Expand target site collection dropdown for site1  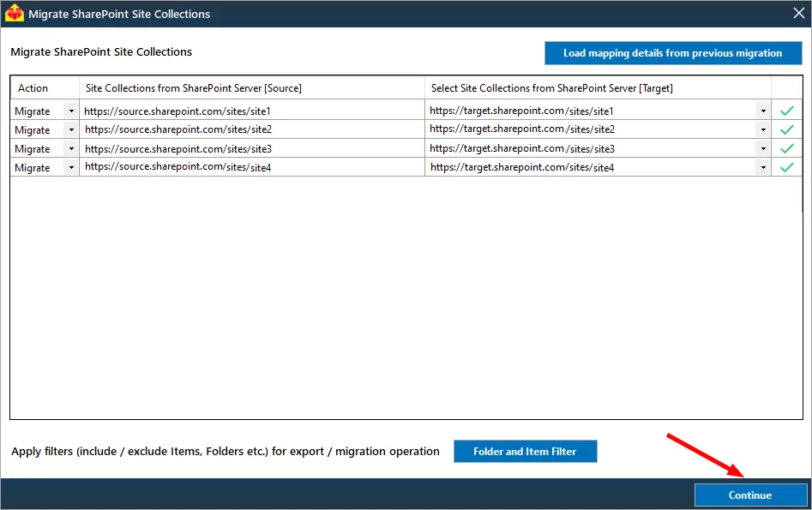(x=763, y=111)
